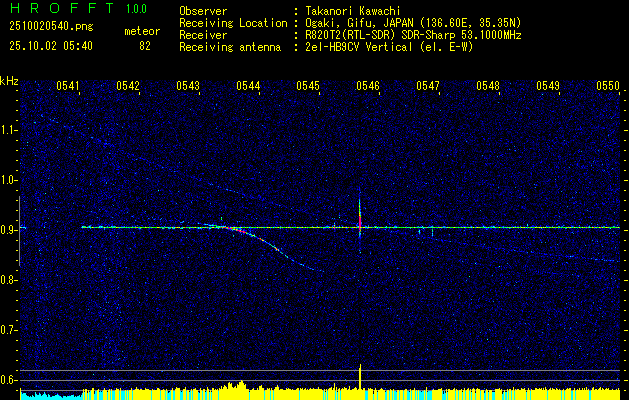This screenshot has width=629, height=400.
Task: Click the 0549 time marker
Action: (548, 85)
